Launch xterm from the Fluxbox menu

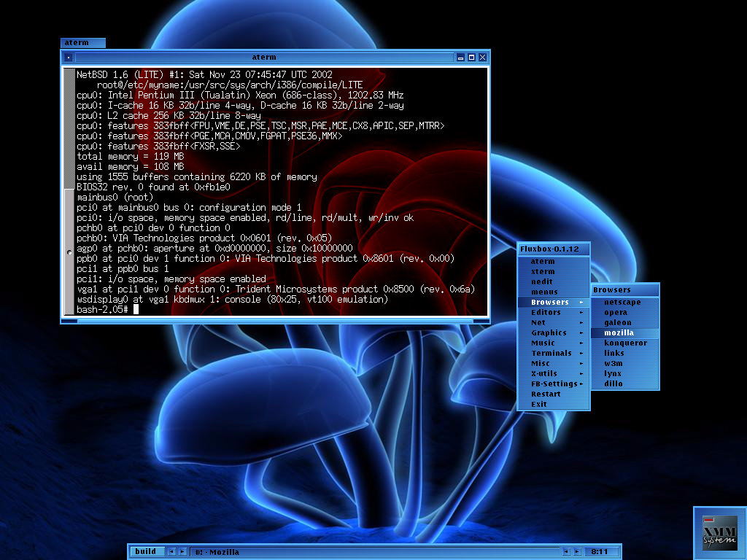(x=541, y=271)
